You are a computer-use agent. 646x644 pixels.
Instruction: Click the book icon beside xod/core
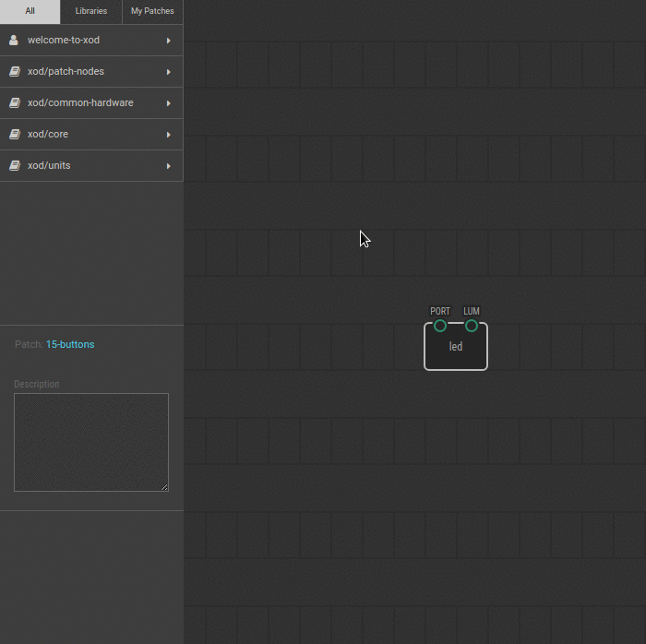coord(14,135)
